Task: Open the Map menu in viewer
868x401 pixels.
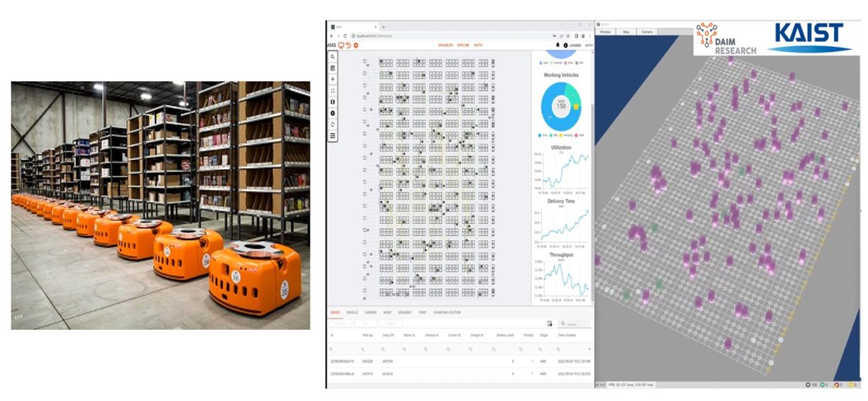Action: point(626,32)
